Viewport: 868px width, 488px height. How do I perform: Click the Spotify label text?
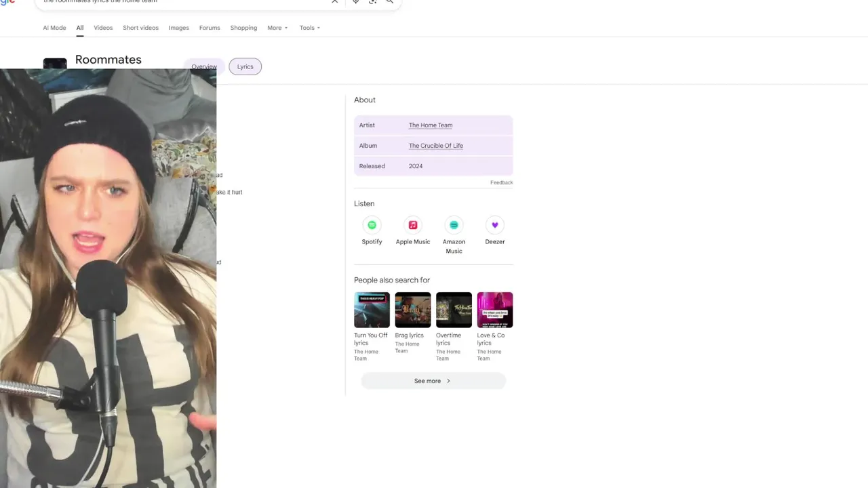pyautogui.click(x=372, y=241)
